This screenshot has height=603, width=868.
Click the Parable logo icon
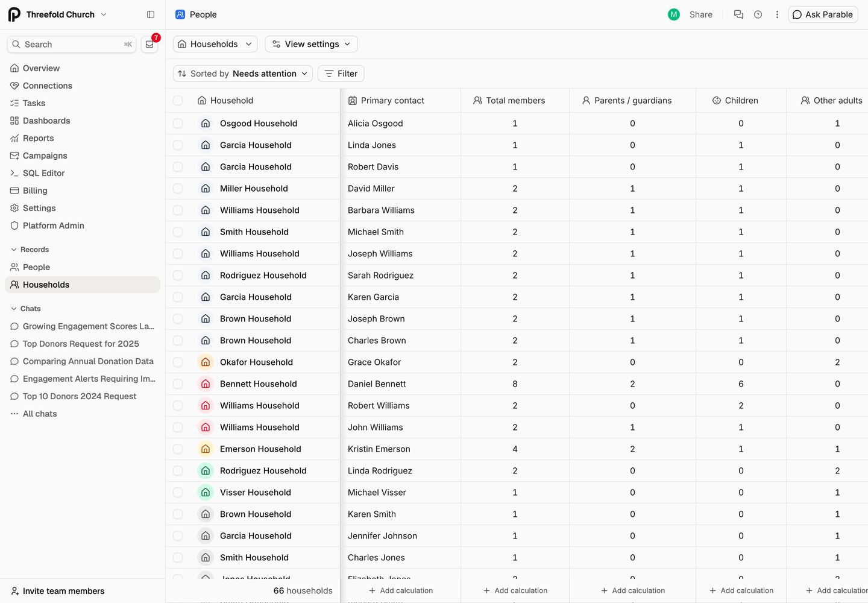pos(14,14)
